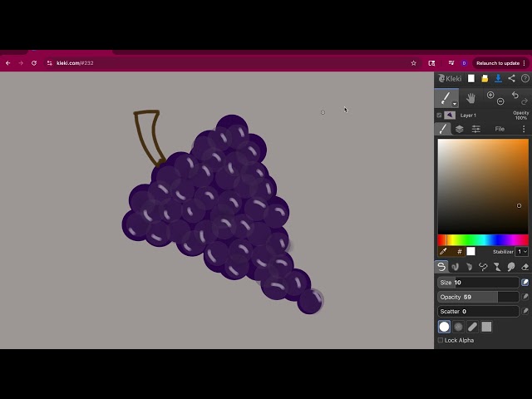Select the soft textured brush tip
This screenshot has width=532, height=399.
(x=458, y=327)
